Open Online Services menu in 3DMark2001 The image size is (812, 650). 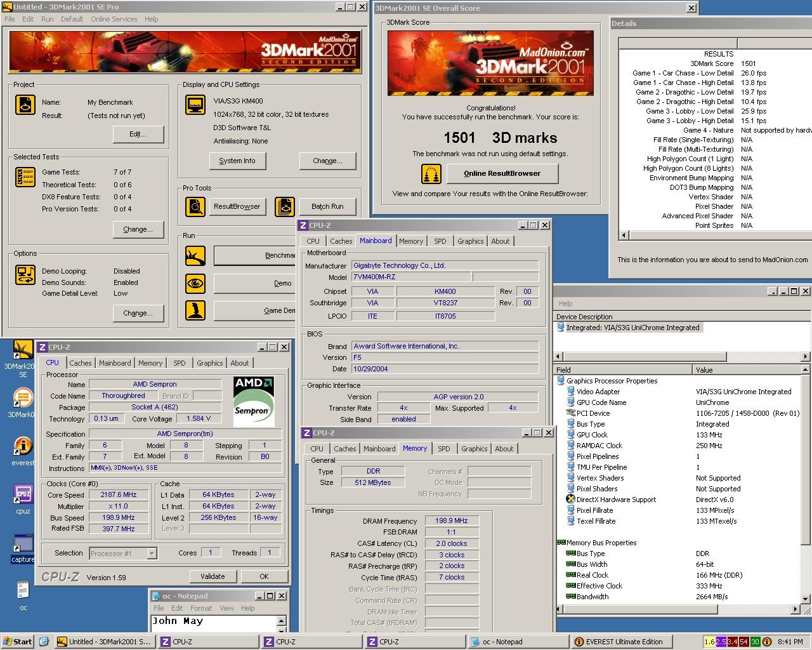[x=114, y=19]
